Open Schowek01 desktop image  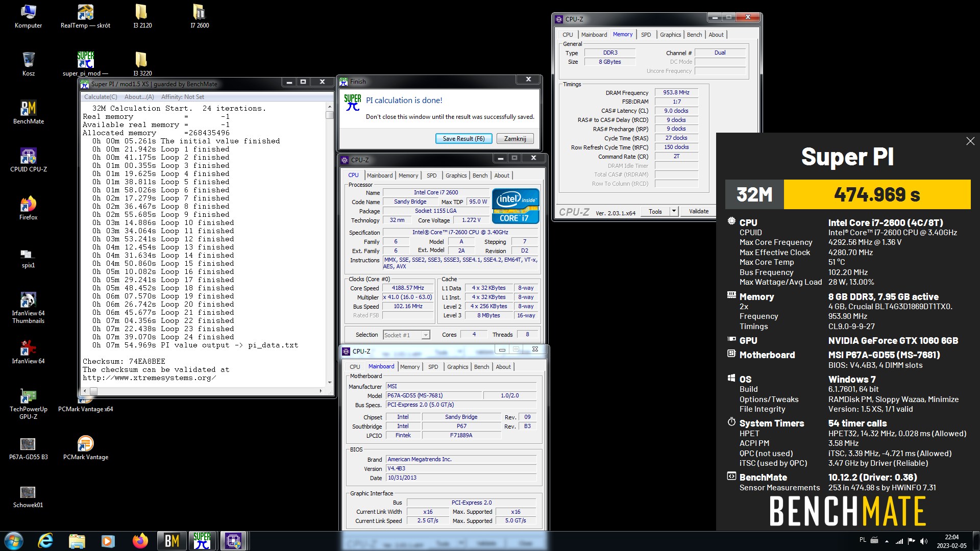tap(28, 496)
